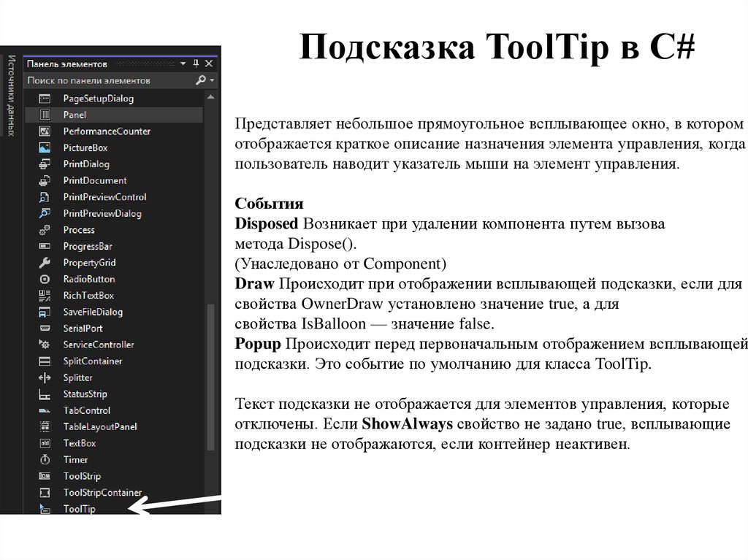Select PrintDialog list entry
Screen dimensions: 748x560
point(86,164)
